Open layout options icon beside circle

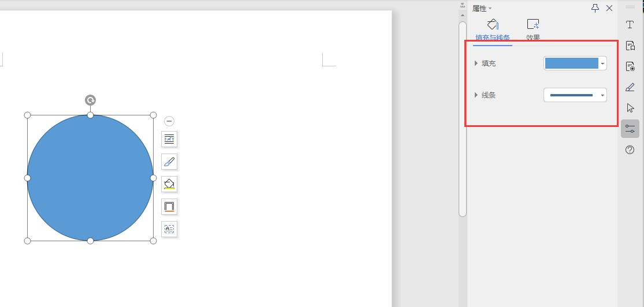pyautogui.click(x=169, y=140)
